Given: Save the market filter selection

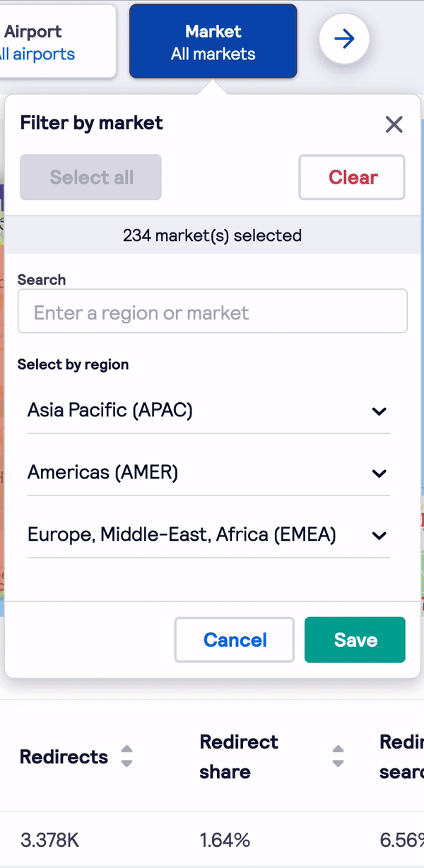Looking at the screenshot, I should click(x=355, y=640).
